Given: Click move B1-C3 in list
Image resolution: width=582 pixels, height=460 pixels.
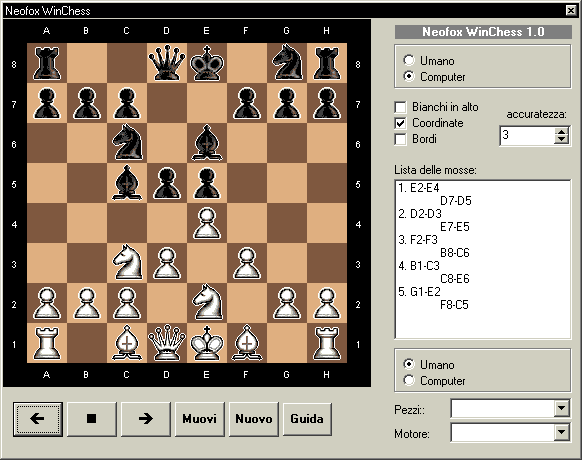Looking at the screenshot, I should point(425,266).
